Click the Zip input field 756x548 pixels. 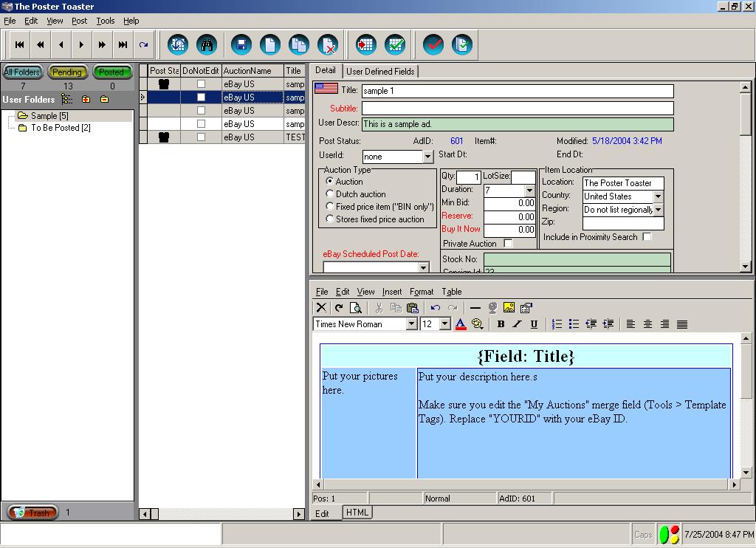[623, 223]
